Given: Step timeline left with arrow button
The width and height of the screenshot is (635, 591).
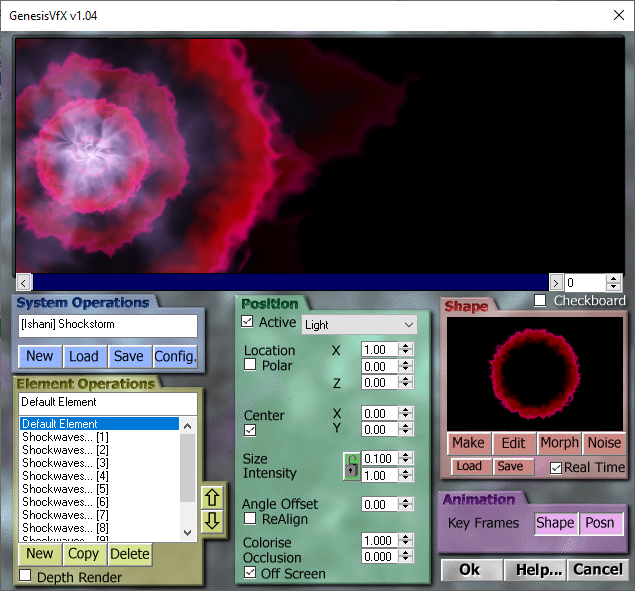Looking at the screenshot, I should (x=23, y=282).
